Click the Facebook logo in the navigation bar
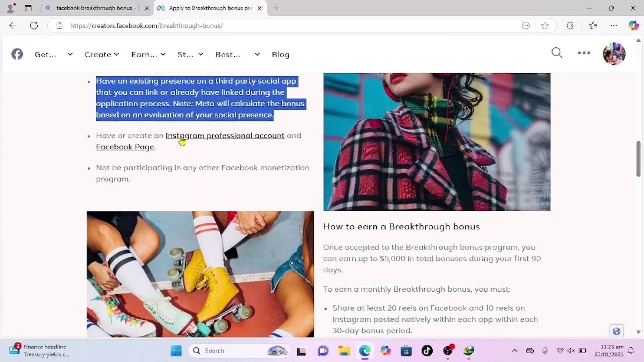The height and width of the screenshot is (362, 644). (x=17, y=54)
